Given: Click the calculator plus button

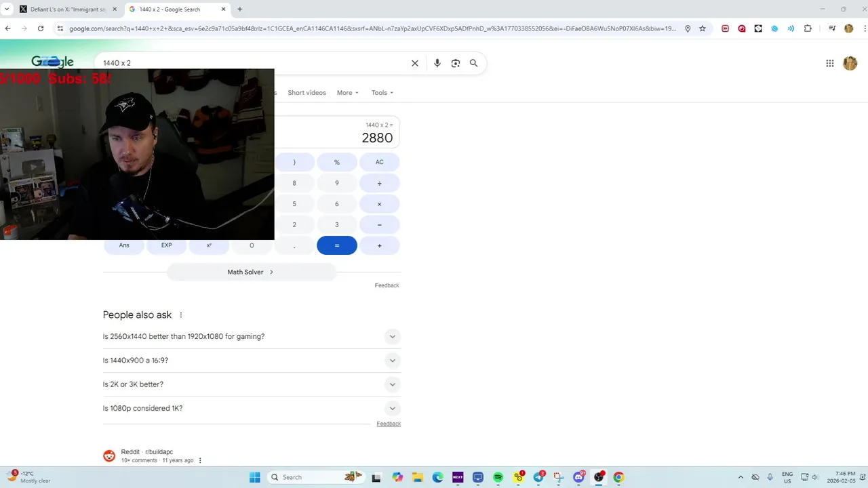Looking at the screenshot, I should 380,245.
